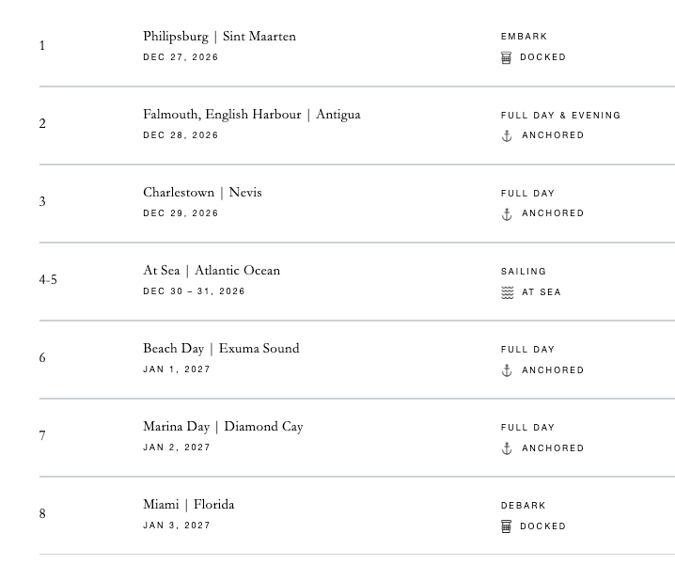Open Falmouth, English Harbour | Antigua
Image resolution: width=675 pixels, height=565 pixels.
point(252,115)
